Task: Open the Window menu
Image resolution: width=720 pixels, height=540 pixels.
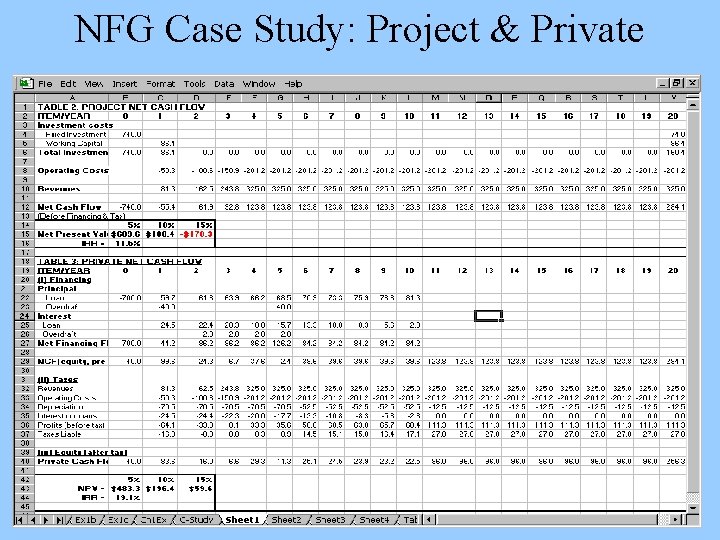Action: (x=259, y=84)
